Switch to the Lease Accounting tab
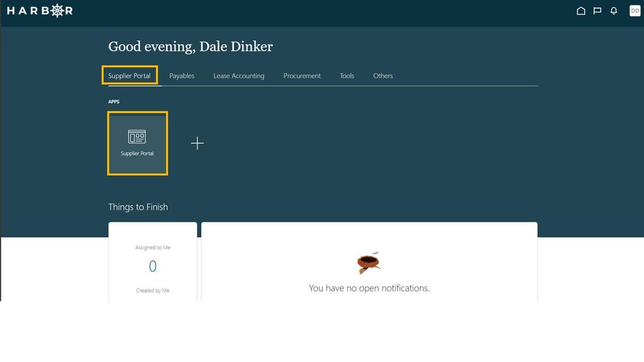The width and height of the screenshot is (644, 362). click(238, 76)
